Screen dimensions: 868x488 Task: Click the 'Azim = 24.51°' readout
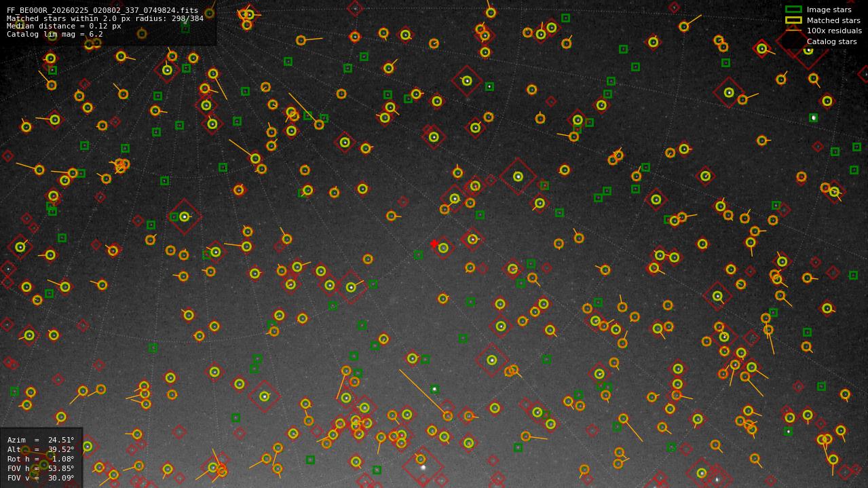point(41,440)
